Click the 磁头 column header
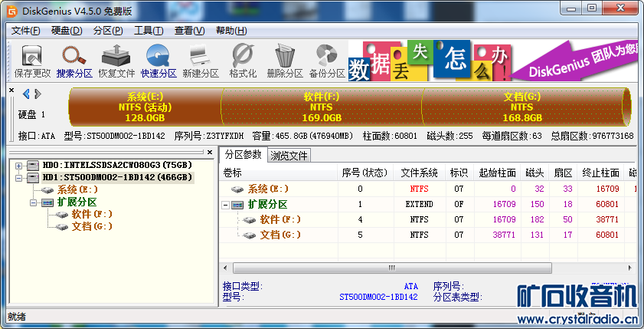The height and width of the screenshot is (329, 644). (534, 173)
